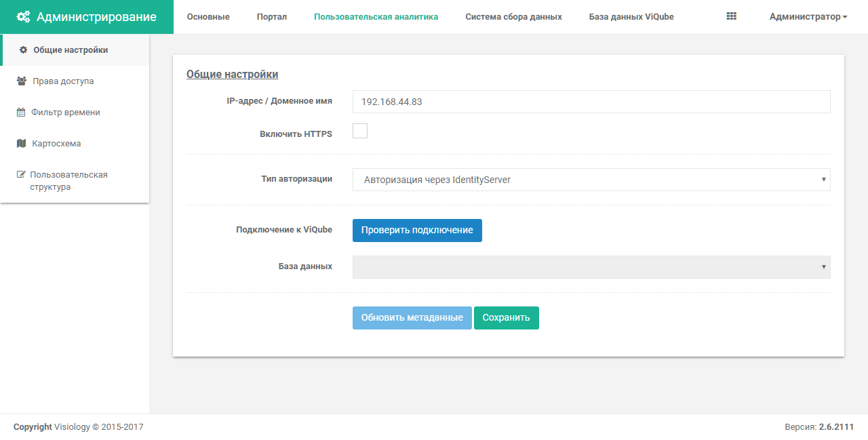Click the users icon of Права доступа
This screenshot has width=868, height=440.
(21, 81)
